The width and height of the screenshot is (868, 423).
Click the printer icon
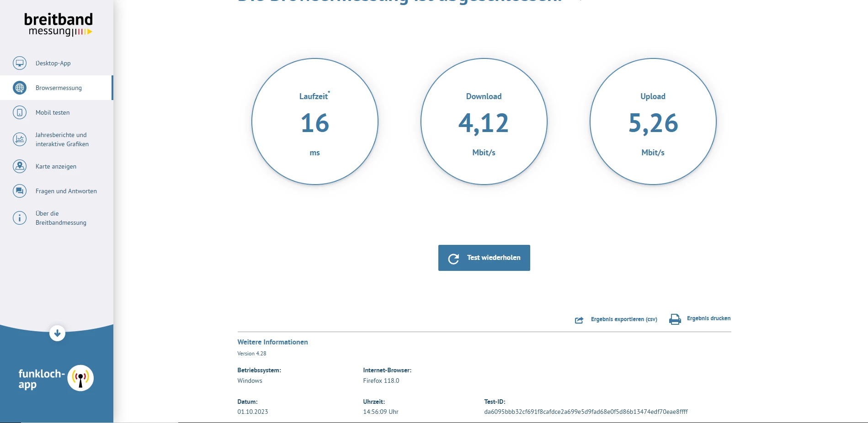click(x=675, y=319)
